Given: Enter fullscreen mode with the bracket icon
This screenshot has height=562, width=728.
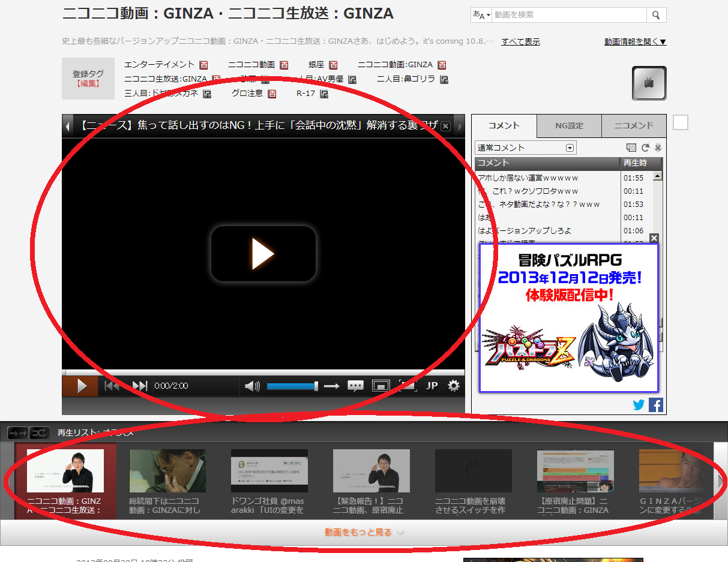Looking at the screenshot, I should (x=408, y=386).
